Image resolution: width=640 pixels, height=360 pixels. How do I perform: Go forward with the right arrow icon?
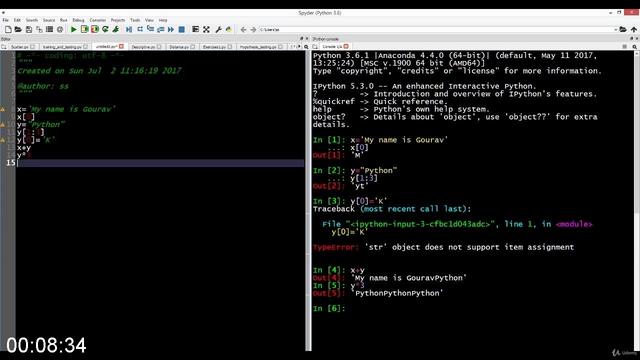coord(253,29)
